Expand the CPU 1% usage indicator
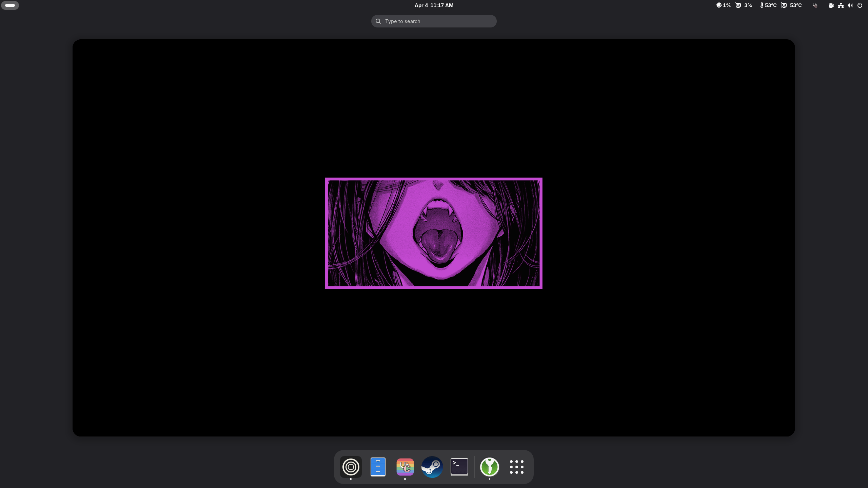This screenshot has width=868, height=488. coord(723,5)
